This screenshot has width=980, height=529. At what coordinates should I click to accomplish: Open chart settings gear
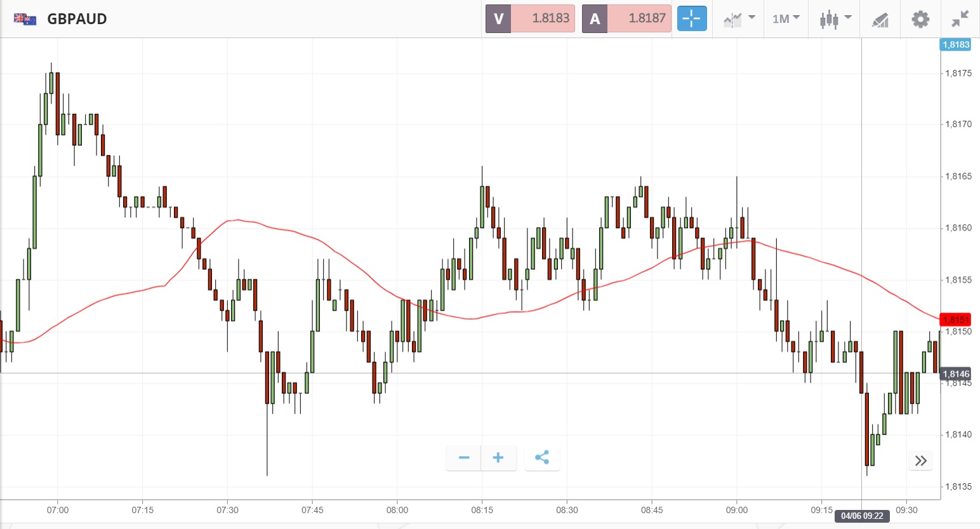pos(920,19)
